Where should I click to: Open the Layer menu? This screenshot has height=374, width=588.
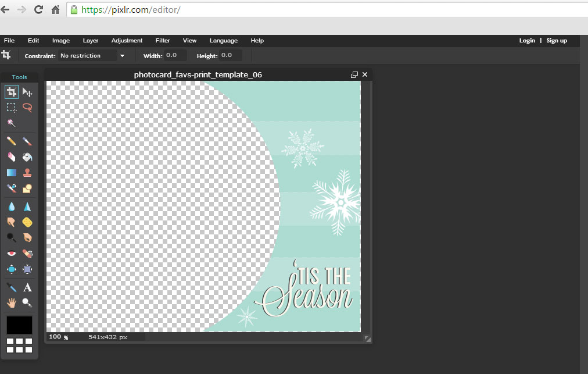91,41
